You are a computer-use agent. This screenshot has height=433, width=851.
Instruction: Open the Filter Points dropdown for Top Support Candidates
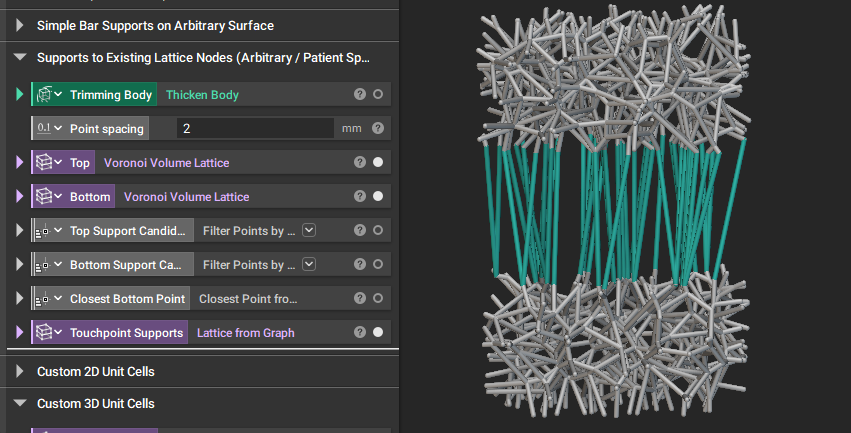pyautogui.click(x=309, y=230)
